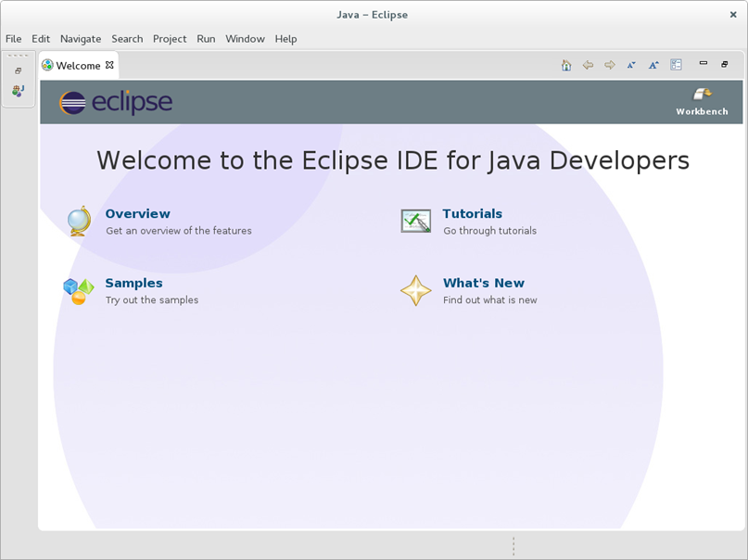This screenshot has height=560, width=748.
Task: Click the Workbench text label
Action: [x=702, y=111]
